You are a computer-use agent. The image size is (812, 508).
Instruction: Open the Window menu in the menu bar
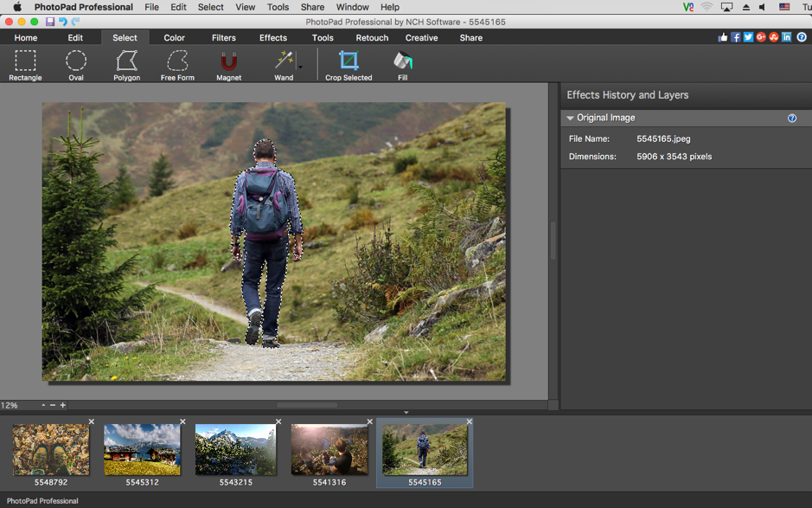[x=352, y=7]
